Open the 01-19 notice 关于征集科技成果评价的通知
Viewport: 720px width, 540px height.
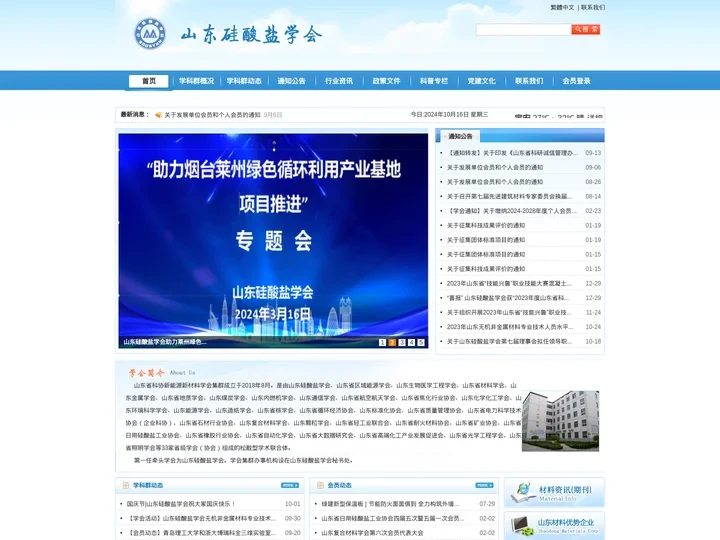coord(486,225)
